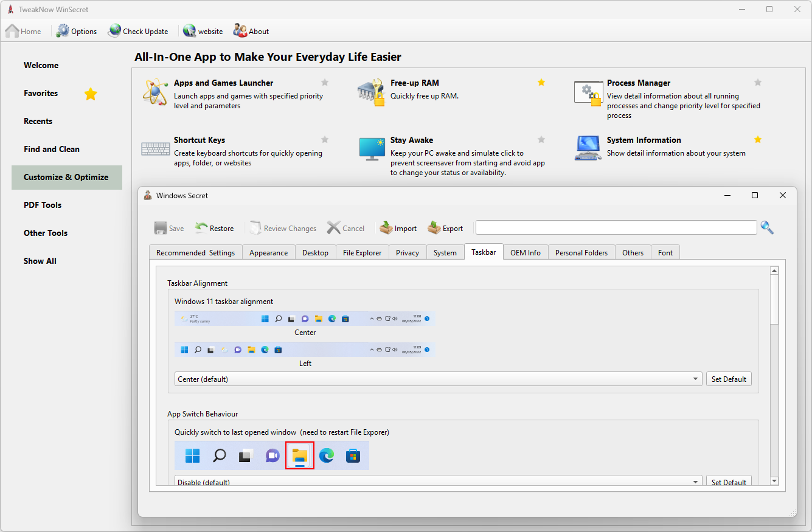Switch to the OEM Info tab
812x532 pixels.
[526, 252]
